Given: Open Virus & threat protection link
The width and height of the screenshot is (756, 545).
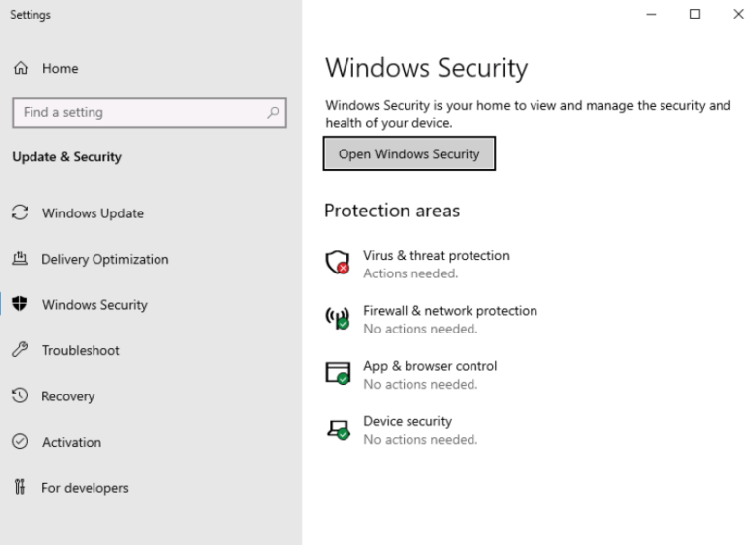Looking at the screenshot, I should [436, 256].
